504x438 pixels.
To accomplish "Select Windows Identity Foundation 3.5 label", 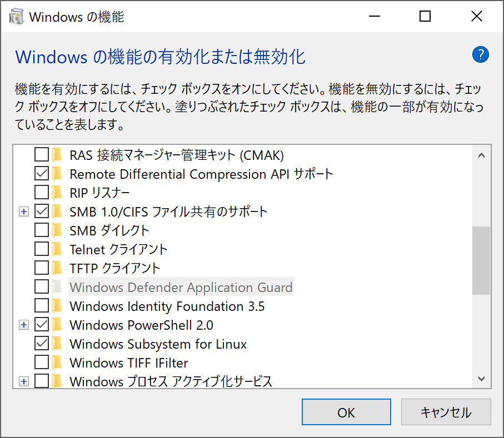I will [167, 306].
